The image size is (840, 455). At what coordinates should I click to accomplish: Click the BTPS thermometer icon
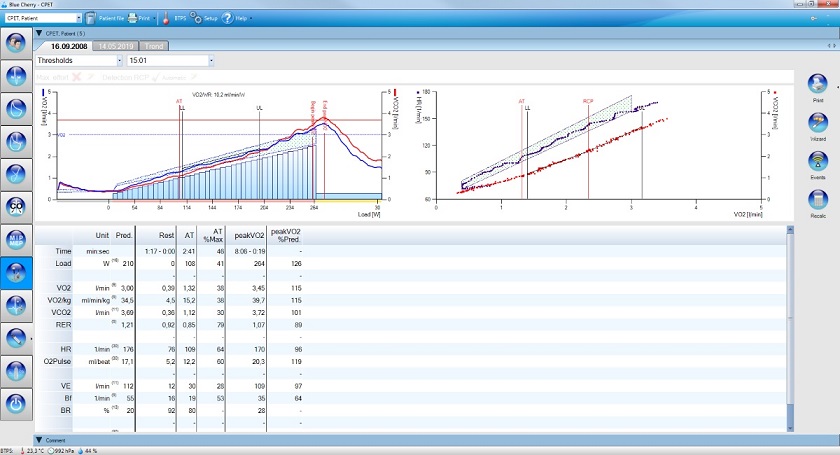point(165,18)
